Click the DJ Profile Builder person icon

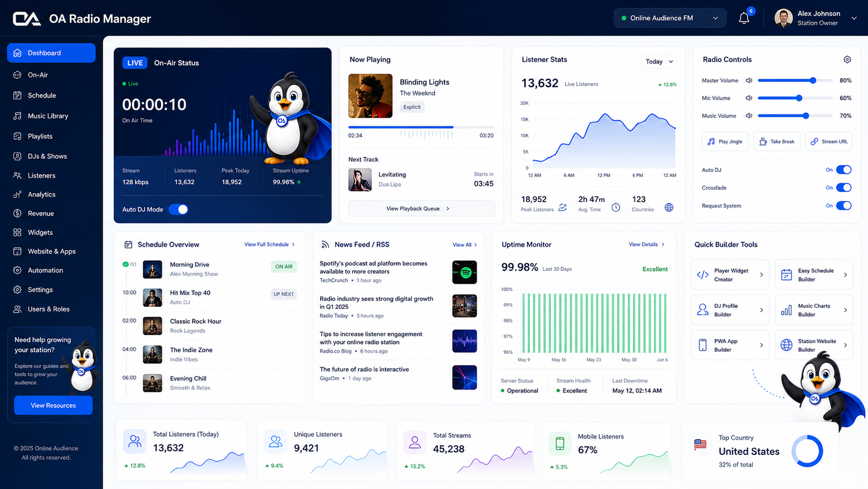703,310
